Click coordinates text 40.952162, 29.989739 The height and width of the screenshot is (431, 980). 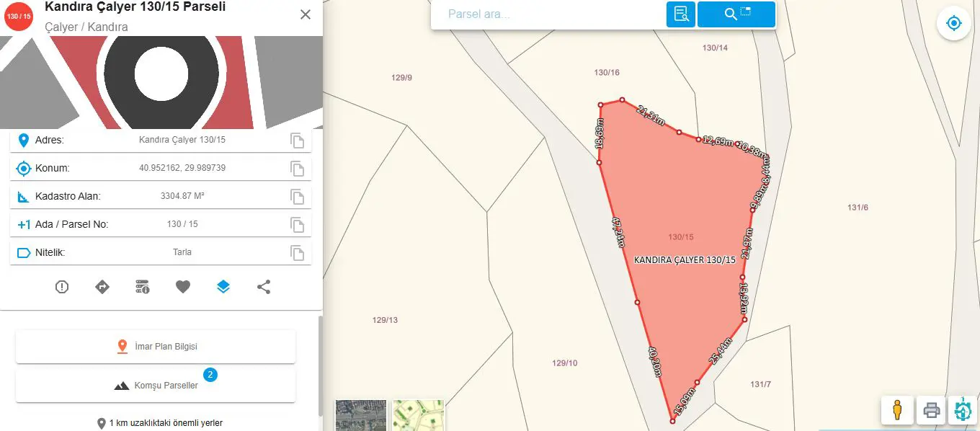(x=182, y=168)
